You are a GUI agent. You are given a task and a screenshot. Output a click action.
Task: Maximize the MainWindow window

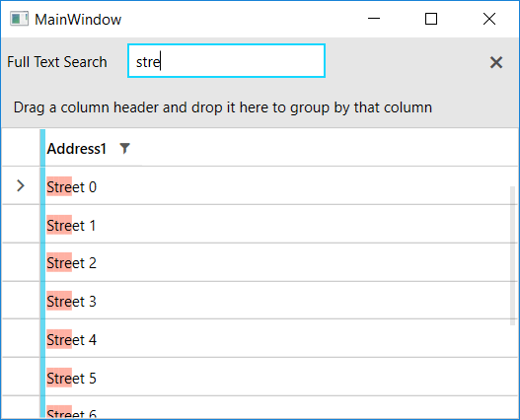pyautogui.click(x=431, y=19)
